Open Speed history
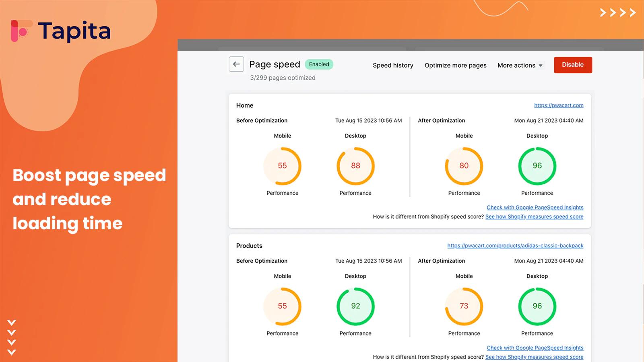 coord(393,65)
